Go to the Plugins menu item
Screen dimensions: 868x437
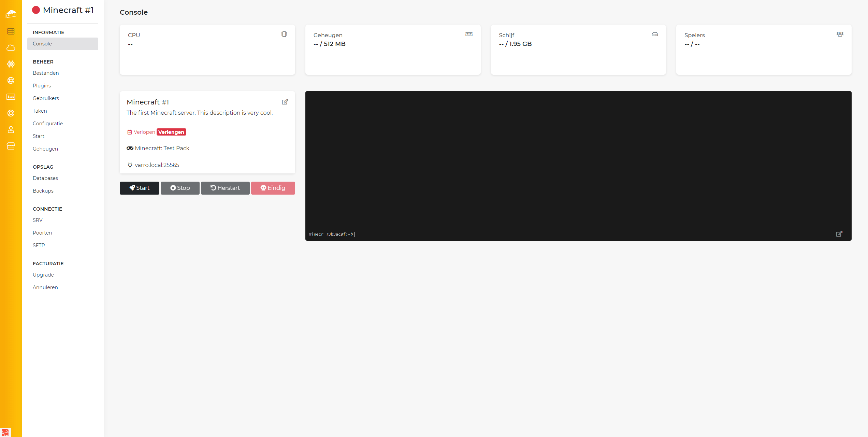pos(42,86)
